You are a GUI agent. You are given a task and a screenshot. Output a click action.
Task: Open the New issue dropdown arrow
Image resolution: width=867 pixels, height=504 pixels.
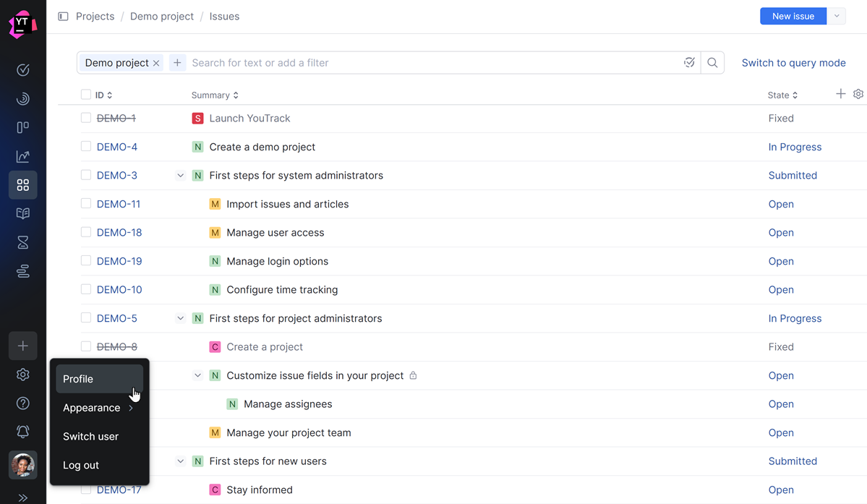pos(837,16)
